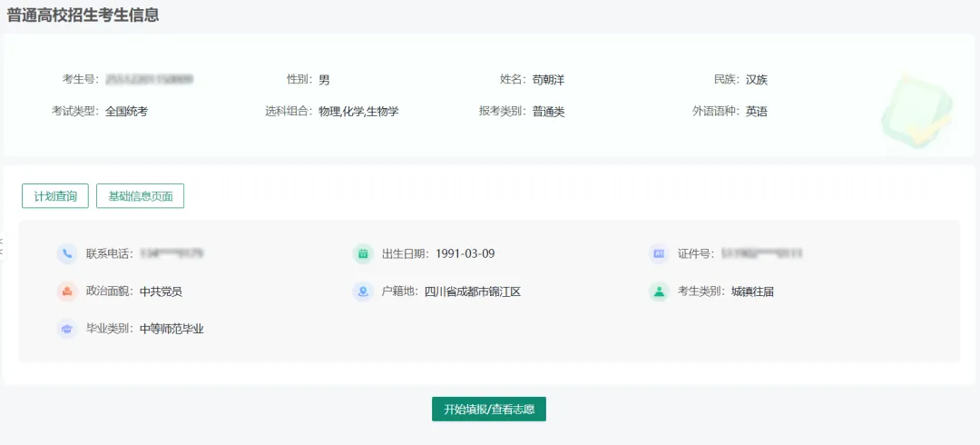Click the 户籍地 field label

(x=398, y=292)
